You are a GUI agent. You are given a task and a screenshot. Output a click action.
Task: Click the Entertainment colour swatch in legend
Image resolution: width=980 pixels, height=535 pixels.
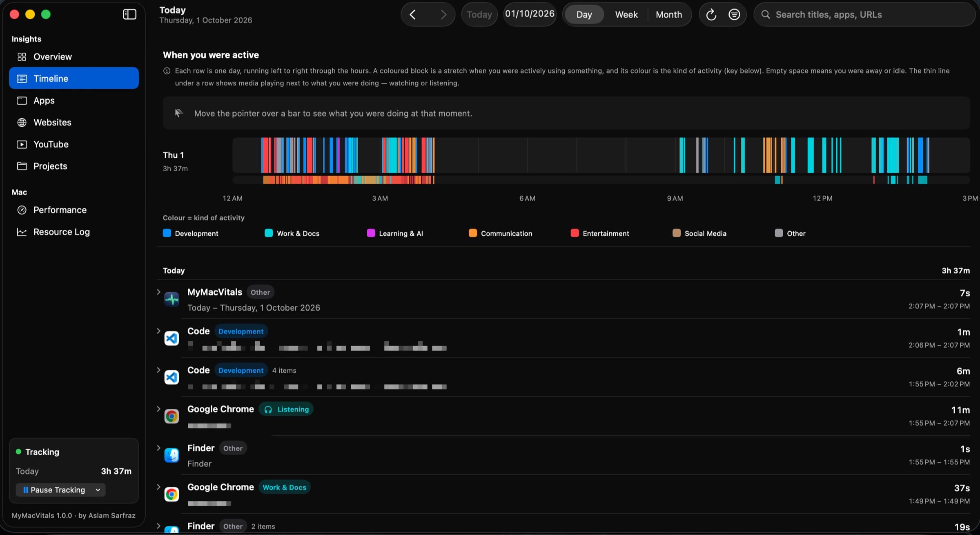pyautogui.click(x=575, y=233)
